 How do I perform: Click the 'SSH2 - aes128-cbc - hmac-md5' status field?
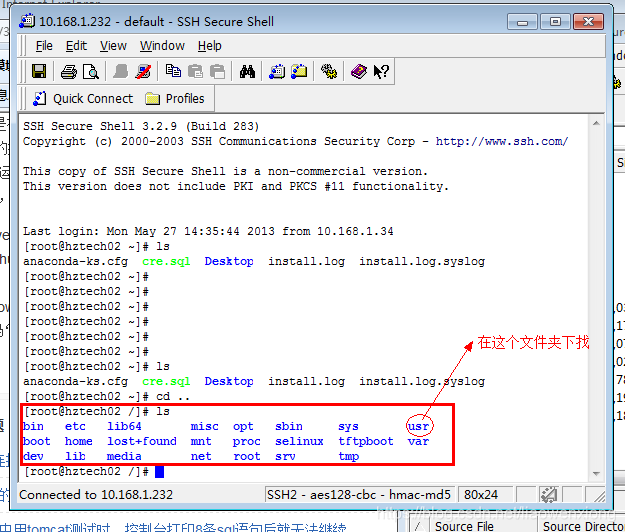click(359, 495)
